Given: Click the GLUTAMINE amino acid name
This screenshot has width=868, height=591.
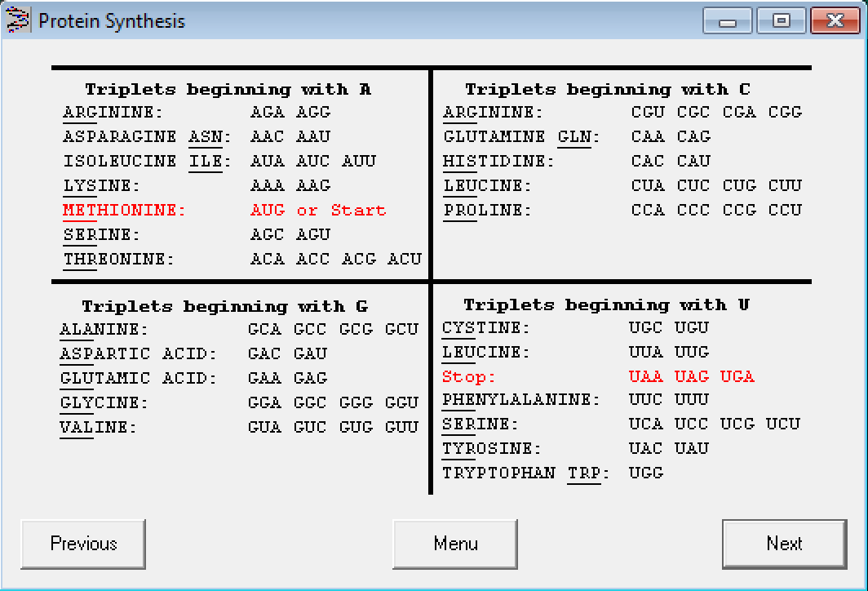Looking at the screenshot, I should tap(494, 137).
